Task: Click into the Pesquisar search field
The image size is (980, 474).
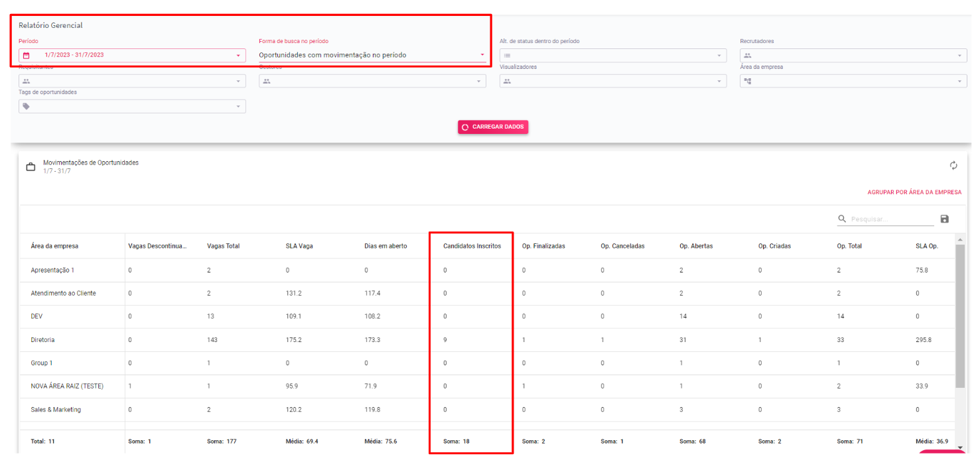Action: click(891, 219)
